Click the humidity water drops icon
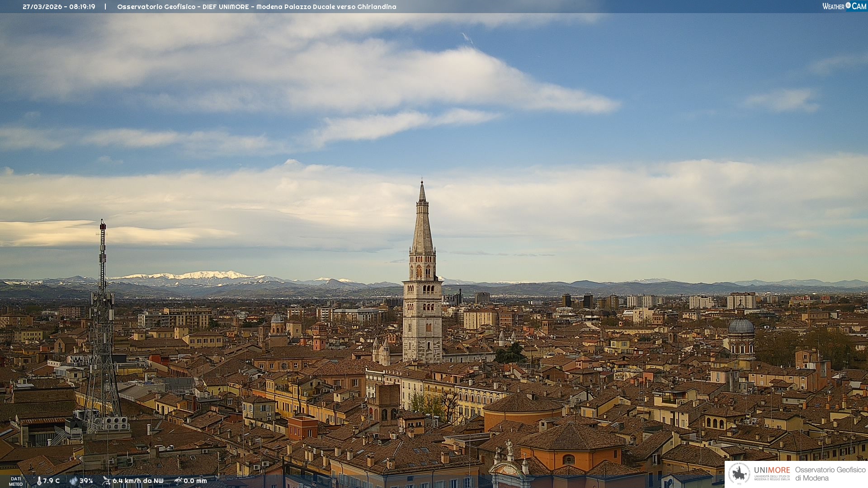Screen dimensions: 868x488 (73, 481)
